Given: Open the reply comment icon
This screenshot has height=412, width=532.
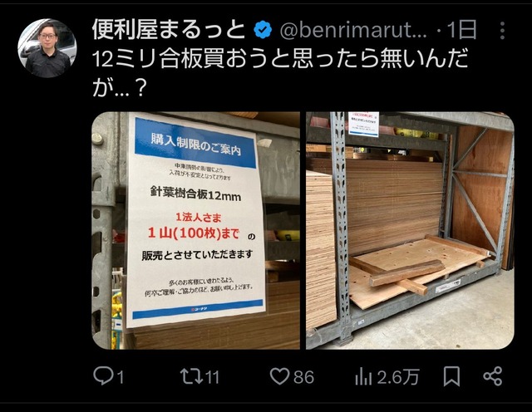Looking at the screenshot, I should pos(102,376).
